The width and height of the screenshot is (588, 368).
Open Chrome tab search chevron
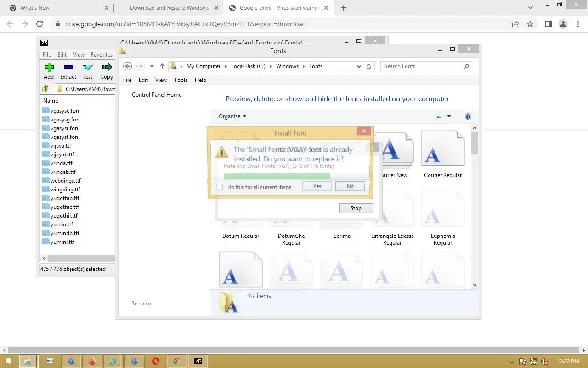click(x=531, y=8)
